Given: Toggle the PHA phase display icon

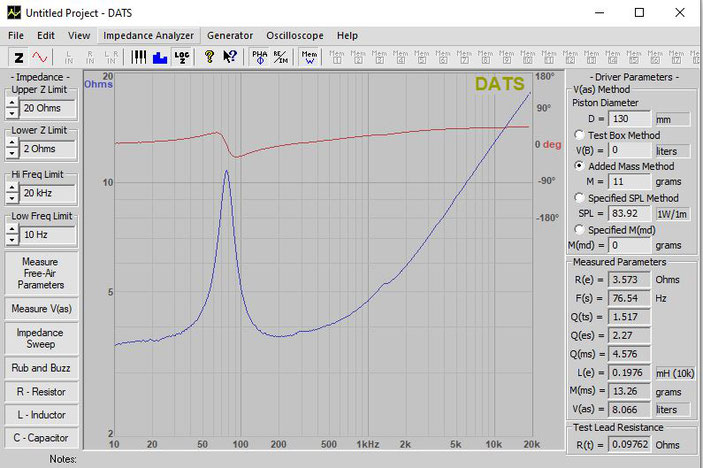Looking at the screenshot, I should 260,57.
